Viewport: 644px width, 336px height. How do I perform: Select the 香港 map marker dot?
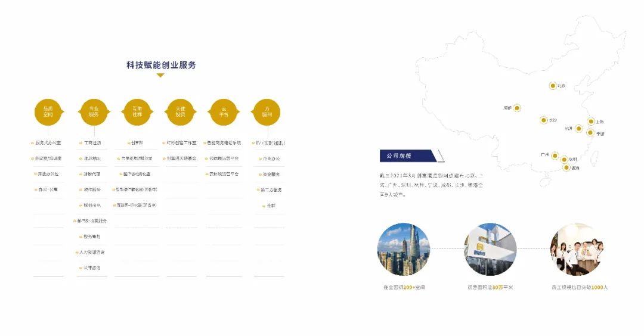click(566, 167)
